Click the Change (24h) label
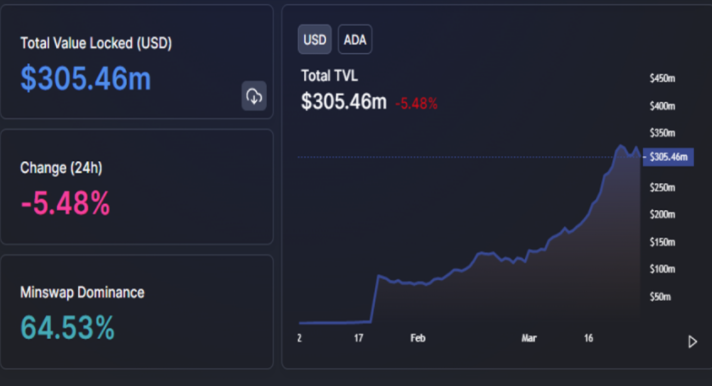712x386 pixels. point(61,168)
